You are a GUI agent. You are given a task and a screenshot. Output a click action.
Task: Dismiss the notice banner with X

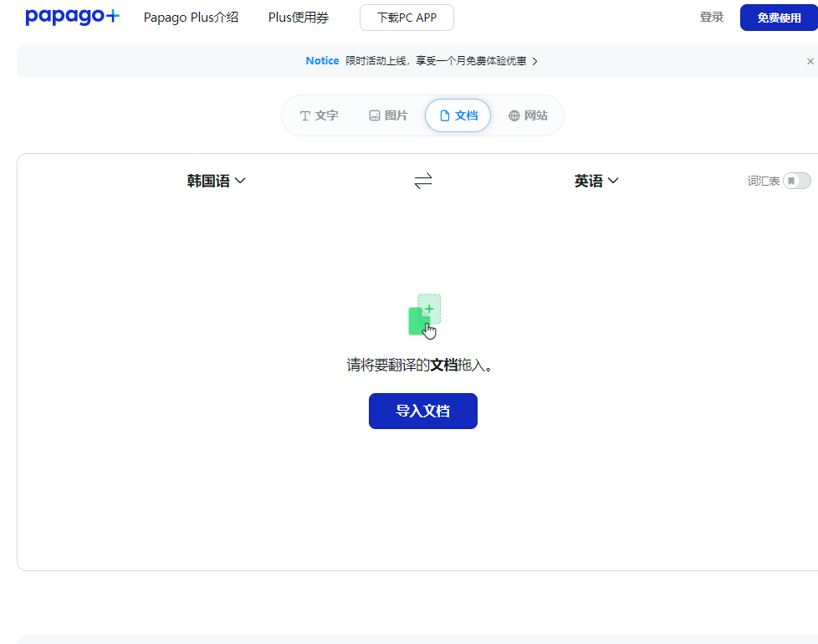810,62
